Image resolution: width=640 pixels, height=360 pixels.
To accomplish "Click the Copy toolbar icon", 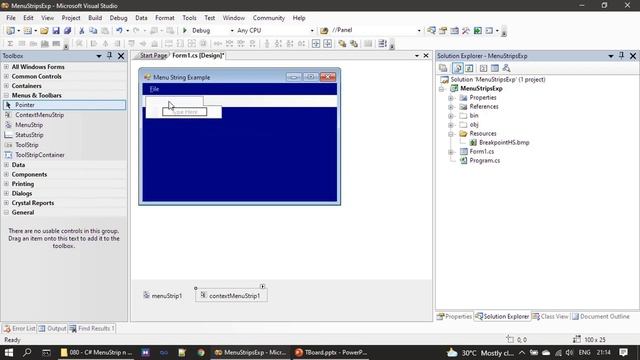I will click(x=93, y=31).
